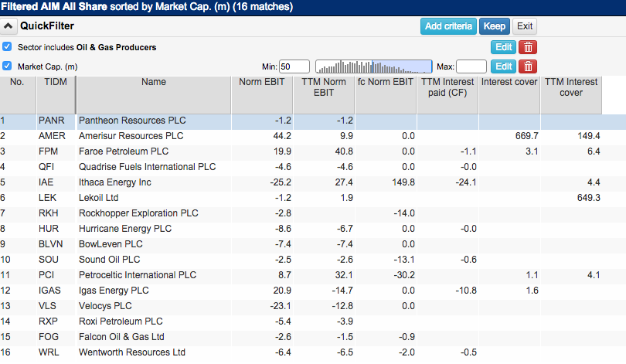Select Sound Oil PLC
This screenshot has width=626, height=364.
(x=110, y=260)
